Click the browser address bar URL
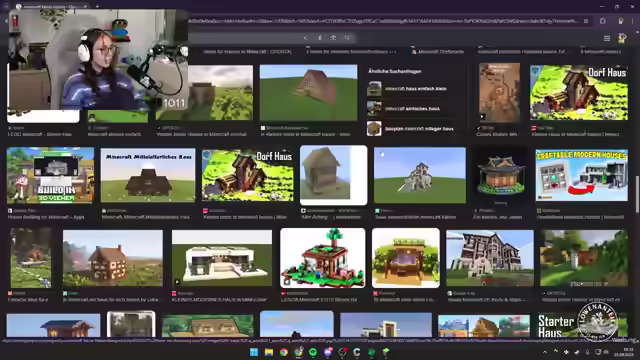The height and width of the screenshot is (360, 640). 384,21
